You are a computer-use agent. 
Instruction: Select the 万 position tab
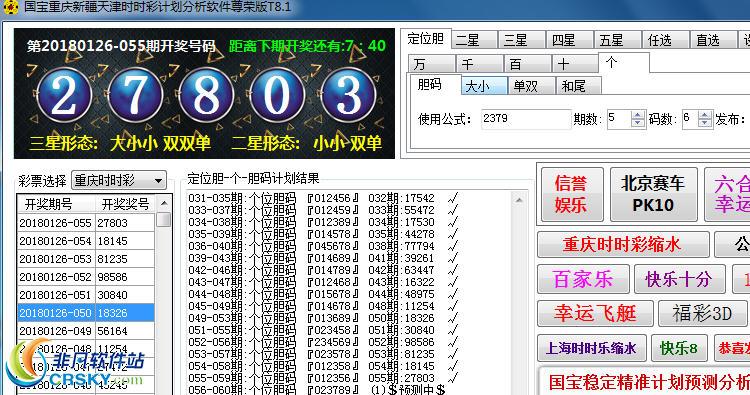(x=431, y=64)
